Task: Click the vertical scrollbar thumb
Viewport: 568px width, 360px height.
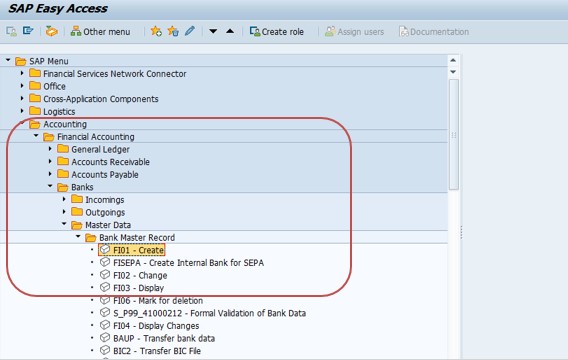Action: tap(454, 134)
